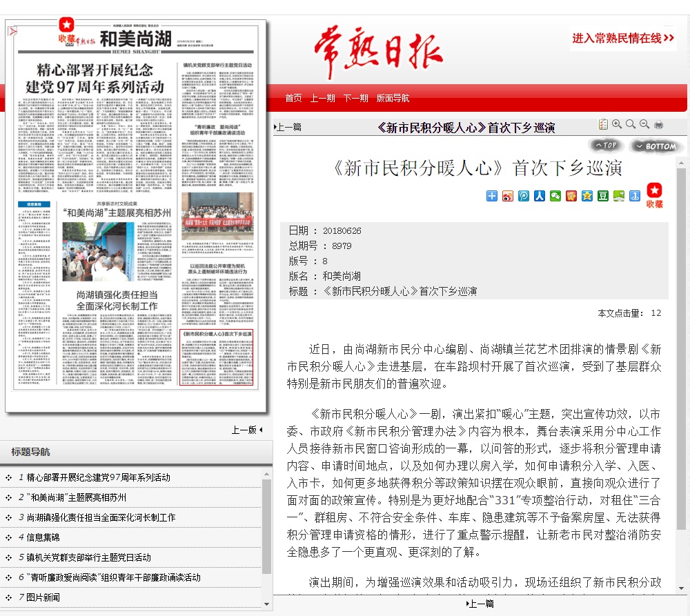Go to previous page via 上一版
The height and width of the screenshot is (616, 690).
[247, 430]
